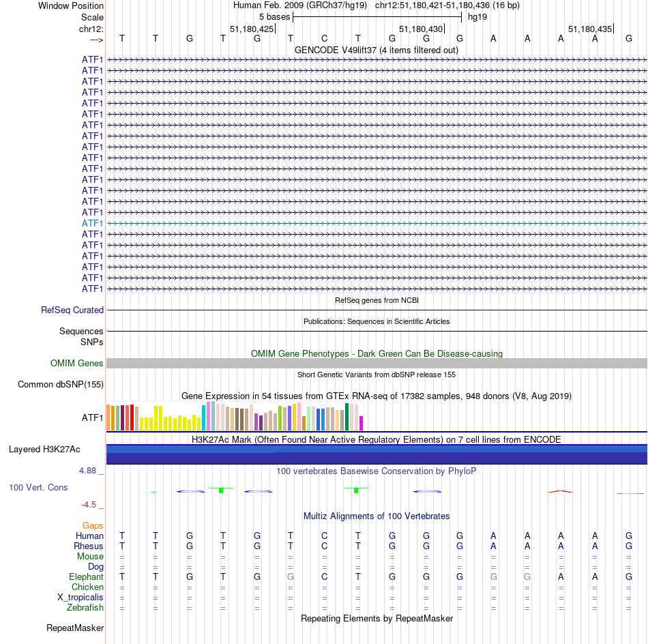Image resolution: width=648 pixels, height=644 pixels.
Task: Click the Rhesus alignment row label
Action: pos(89,546)
